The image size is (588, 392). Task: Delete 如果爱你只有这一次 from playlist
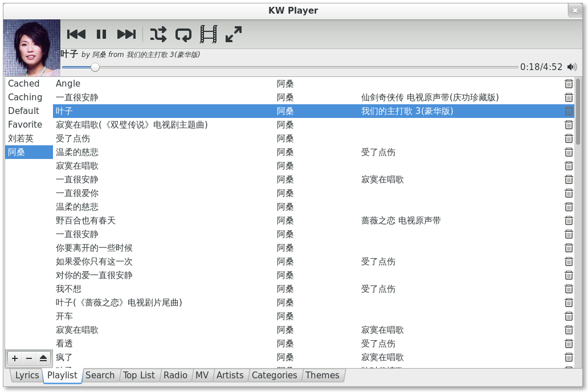(x=569, y=262)
